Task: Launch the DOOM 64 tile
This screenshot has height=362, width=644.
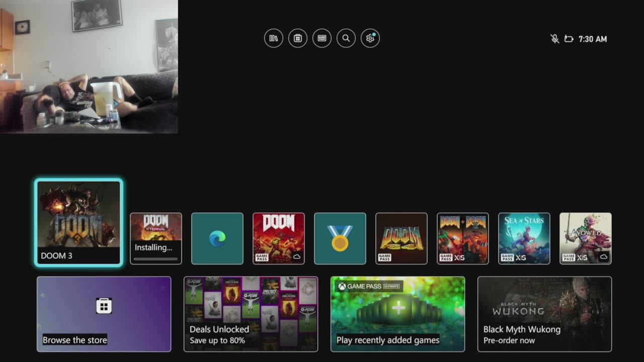Action: point(401,238)
